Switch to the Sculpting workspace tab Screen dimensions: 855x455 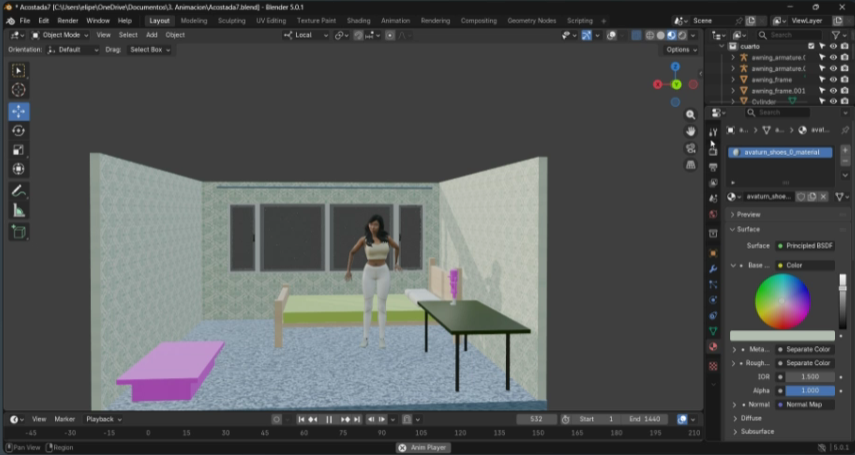[231, 20]
